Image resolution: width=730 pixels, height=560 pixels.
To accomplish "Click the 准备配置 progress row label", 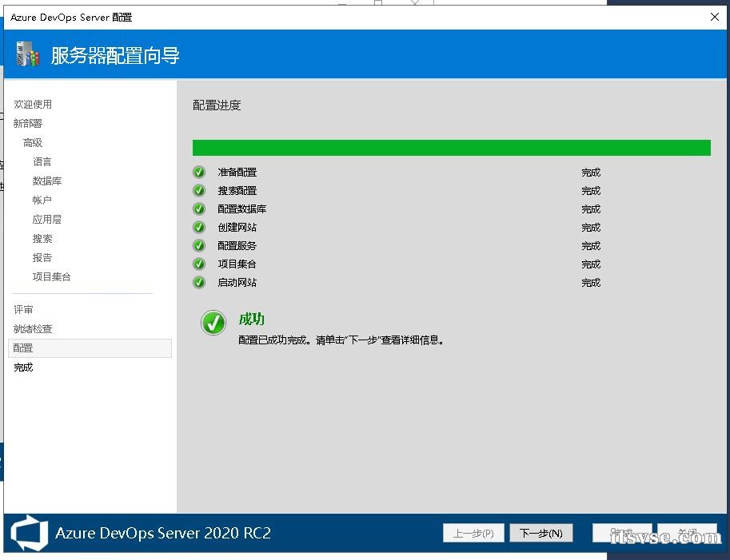I will pyautogui.click(x=237, y=172).
